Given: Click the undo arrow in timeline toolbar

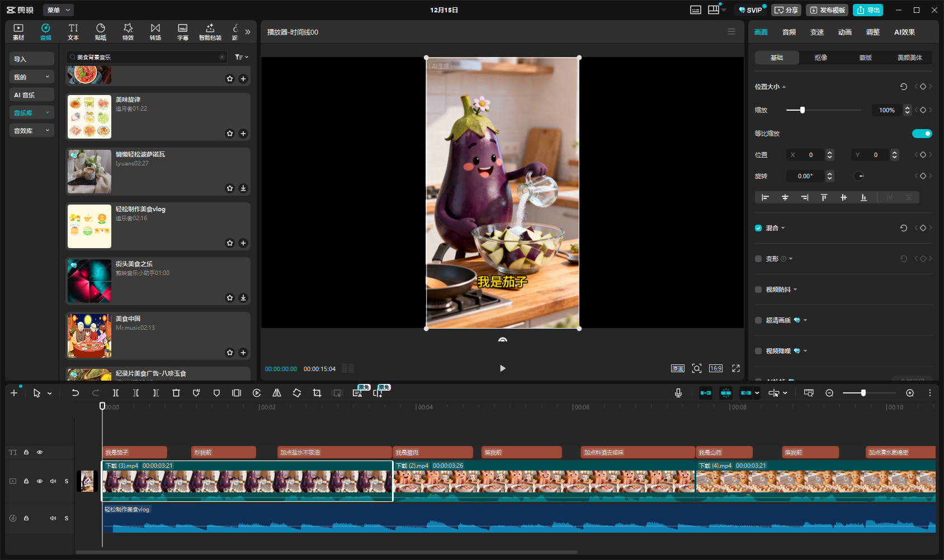Looking at the screenshot, I should coord(75,393).
